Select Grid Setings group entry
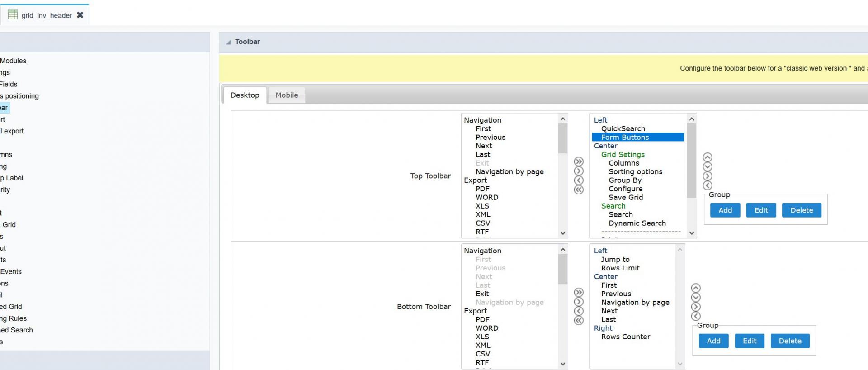Image resolution: width=868 pixels, height=370 pixels. tap(623, 154)
